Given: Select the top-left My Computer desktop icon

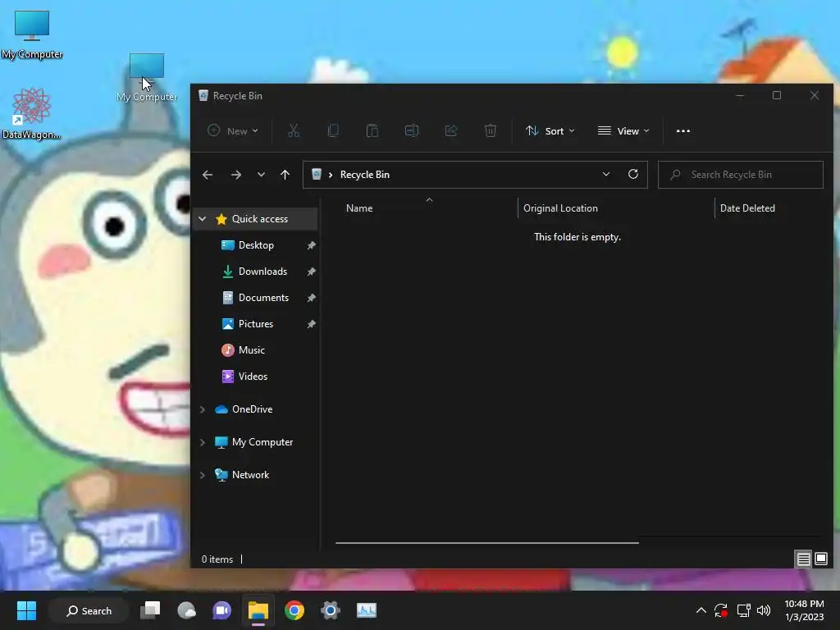Looking at the screenshot, I should click(32, 34).
